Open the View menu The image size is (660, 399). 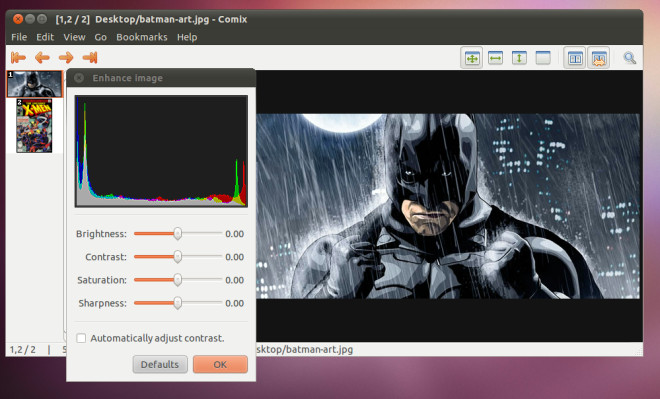click(74, 37)
